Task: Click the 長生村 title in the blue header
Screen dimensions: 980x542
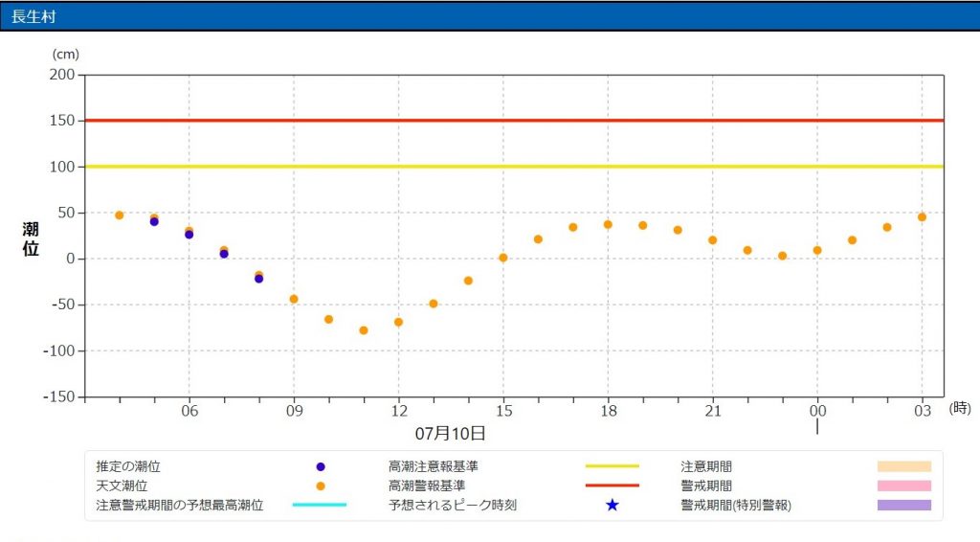Action: [x=33, y=16]
